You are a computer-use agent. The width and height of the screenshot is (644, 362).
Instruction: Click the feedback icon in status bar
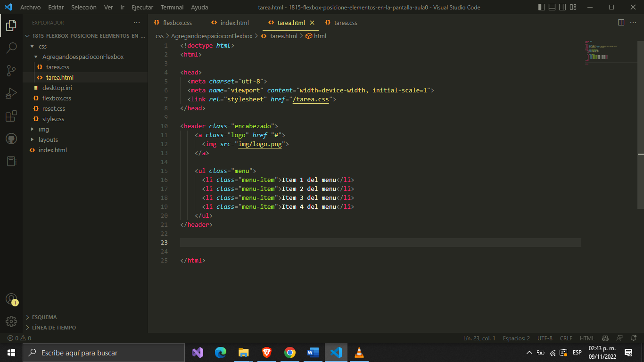click(619, 338)
